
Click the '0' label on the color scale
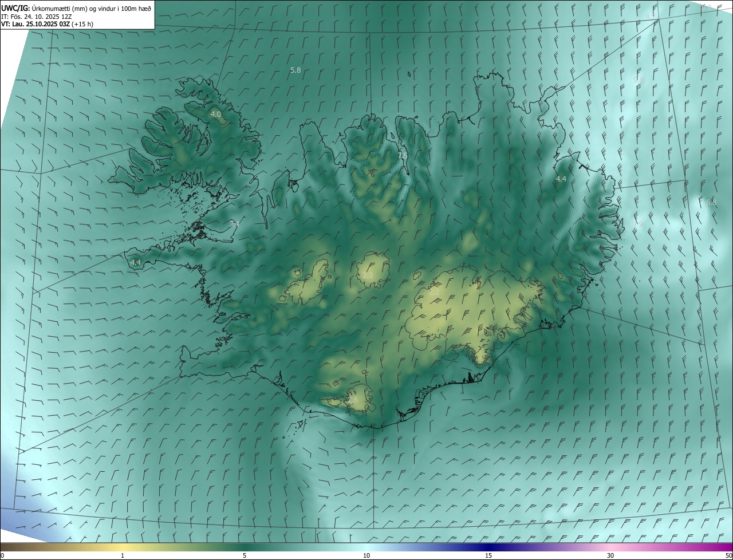click(x=2, y=555)
